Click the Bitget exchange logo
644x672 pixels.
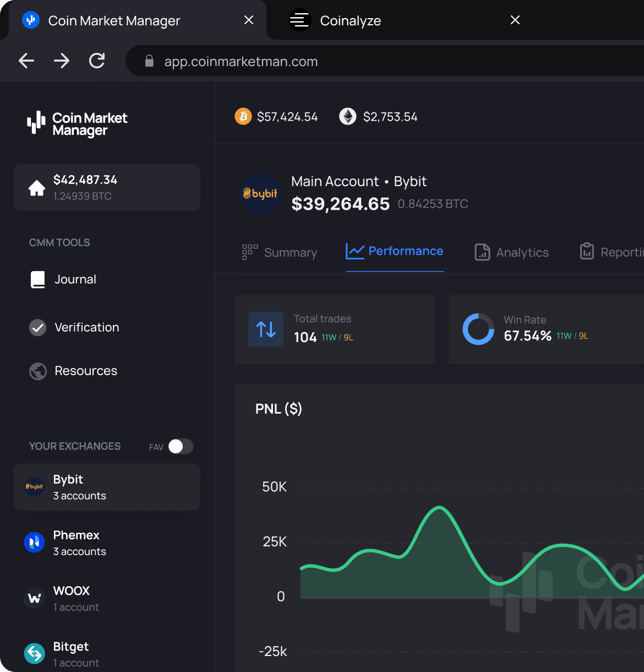click(x=34, y=654)
